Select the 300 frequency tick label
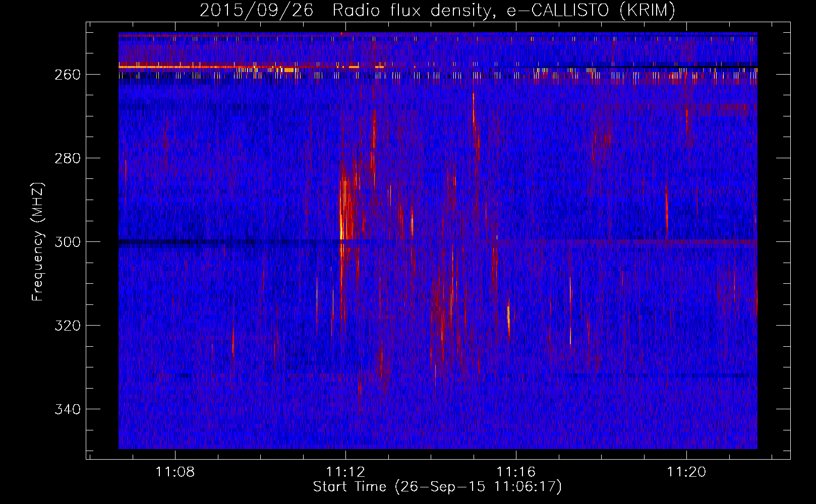Viewport: 816px width, 504px height. (x=68, y=242)
